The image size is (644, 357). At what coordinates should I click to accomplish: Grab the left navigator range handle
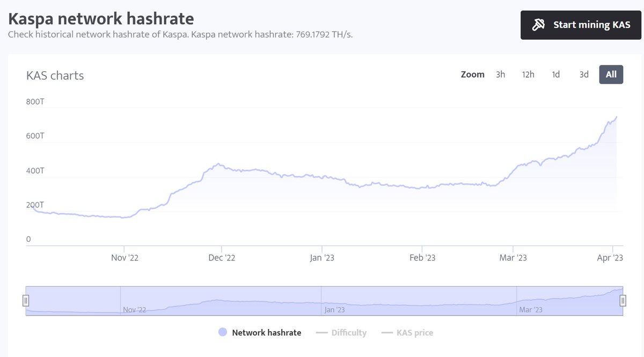click(25, 301)
